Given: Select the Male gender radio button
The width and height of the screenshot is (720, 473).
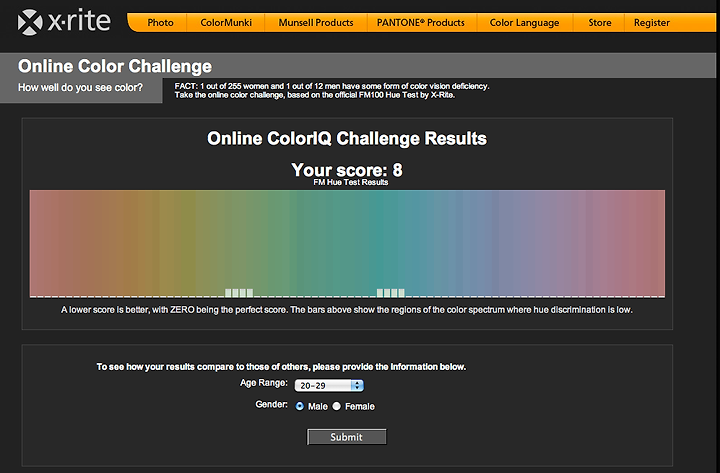Looking at the screenshot, I should pos(300,406).
